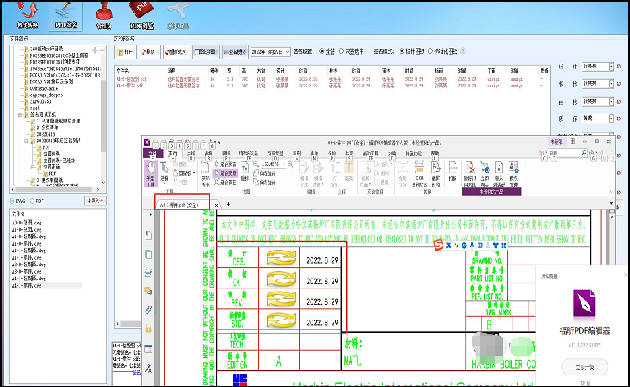Click the horizontal scrollbar under the file table
The height and width of the screenshot is (387, 630).
pyautogui.click(x=129, y=324)
